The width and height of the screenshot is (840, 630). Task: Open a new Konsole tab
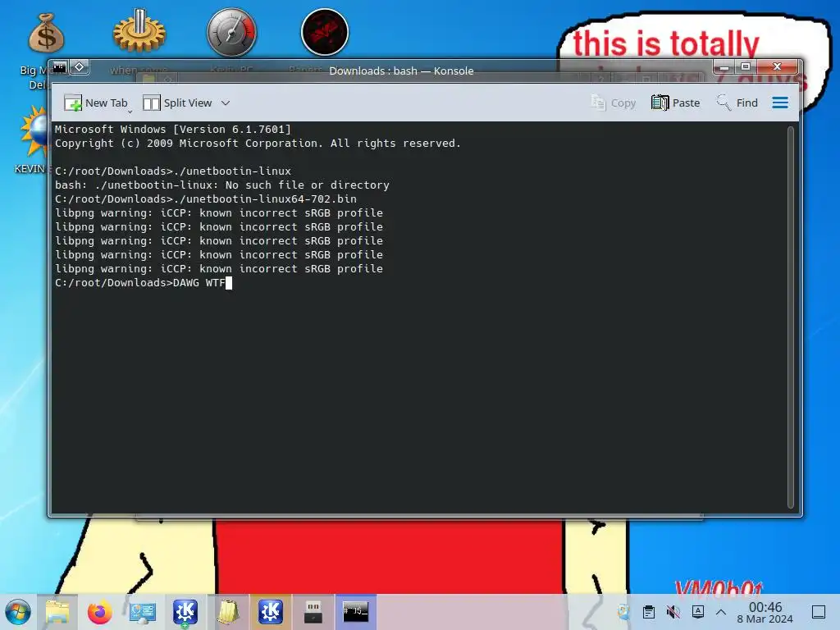click(96, 103)
